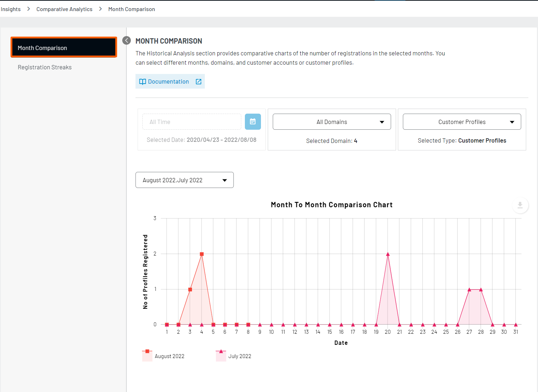538x392 pixels.
Task: Click breadcrumb chevron after Insights
Action: tap(29, 9)
